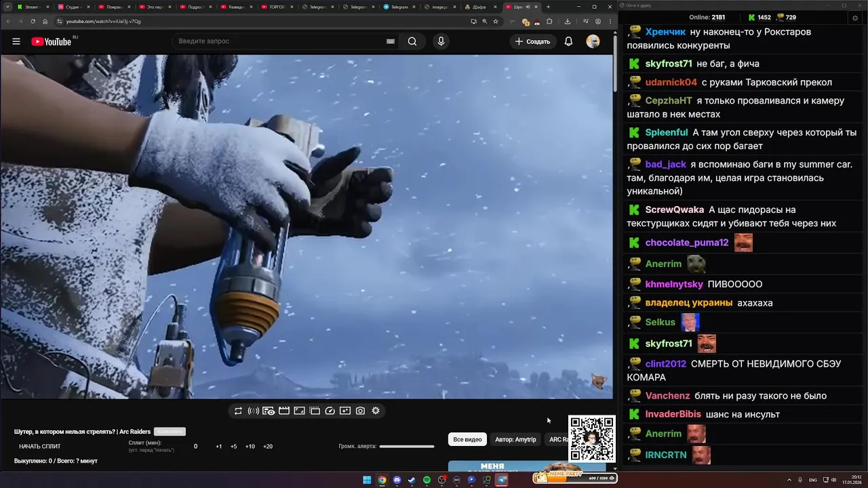Viewport: 868px width, 488px height.
Task: Add +20 minutes to split
Action: point(268,447)
